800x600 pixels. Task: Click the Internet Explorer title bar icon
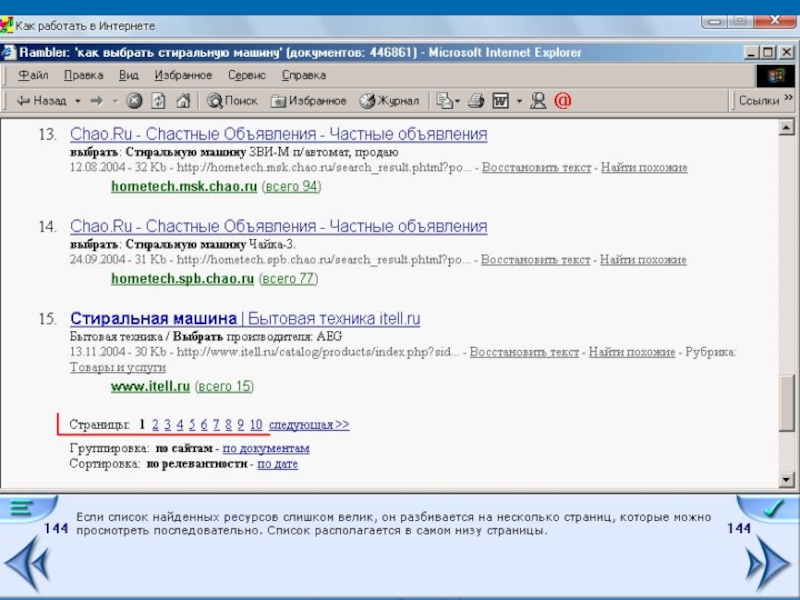point(9,53)
